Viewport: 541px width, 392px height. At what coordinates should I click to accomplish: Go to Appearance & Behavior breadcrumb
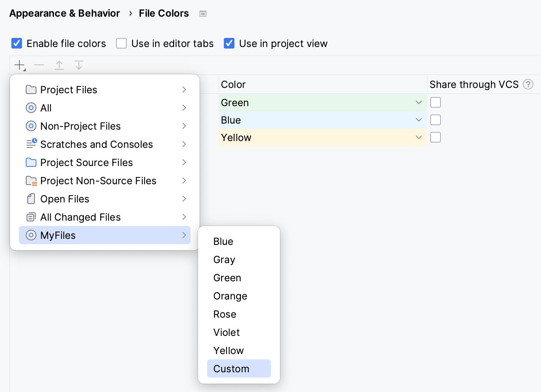[x=64, y=13]
